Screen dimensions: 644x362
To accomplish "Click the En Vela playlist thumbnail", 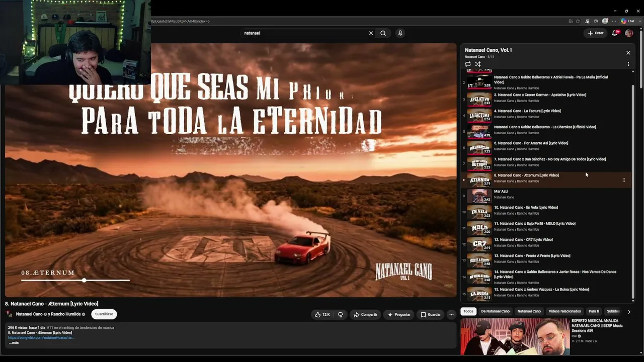I will (x=479, y=212).
